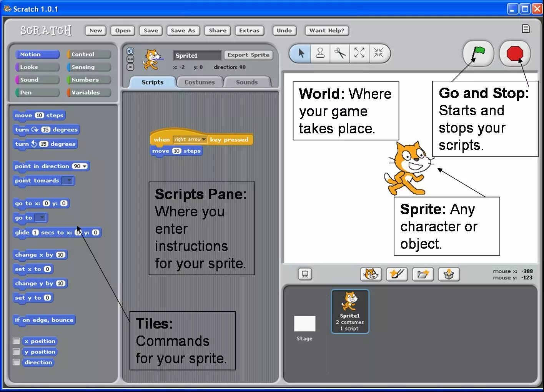
Task: Select the Variables block category
Action: tap(89, 93)
